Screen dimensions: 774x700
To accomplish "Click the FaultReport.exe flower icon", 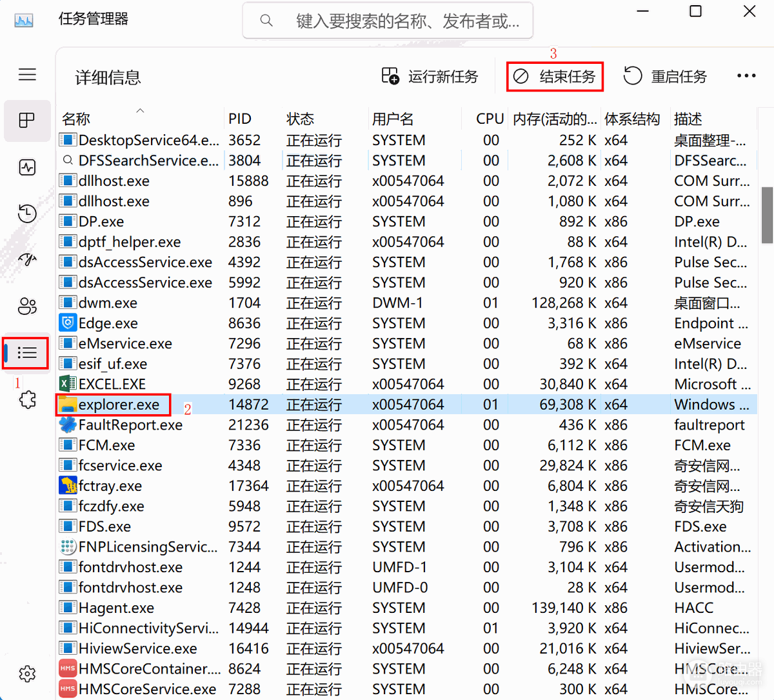I will click(x=68, y=425).
